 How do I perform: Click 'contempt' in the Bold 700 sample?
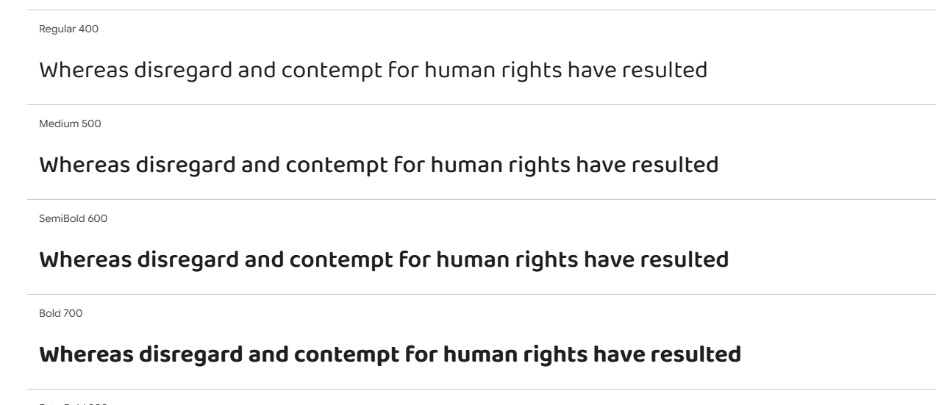coord(347,357)
